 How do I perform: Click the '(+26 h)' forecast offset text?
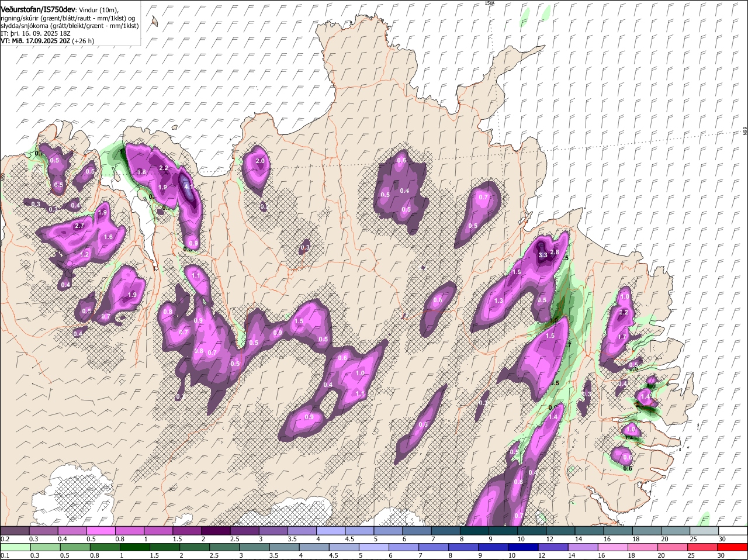pyautogui.click(x=83, y=41)
